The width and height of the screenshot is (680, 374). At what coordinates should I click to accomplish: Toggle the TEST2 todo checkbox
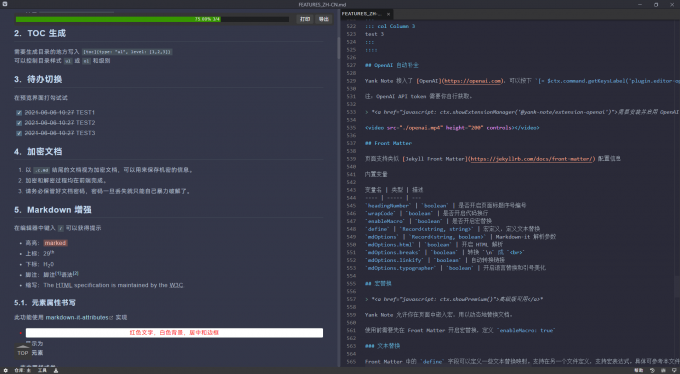(x=19, y=123)
